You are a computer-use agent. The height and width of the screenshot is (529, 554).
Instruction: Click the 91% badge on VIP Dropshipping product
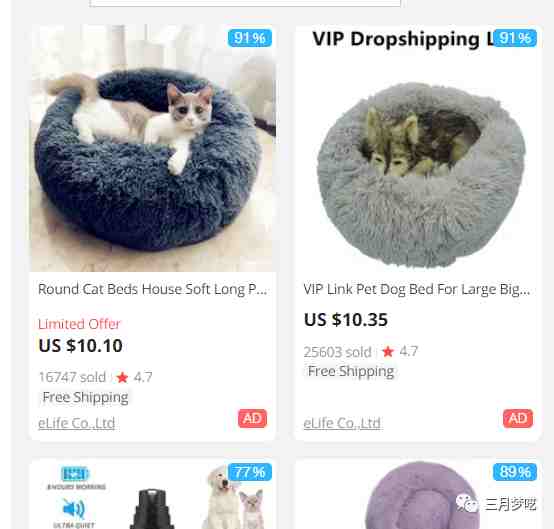pos(515,38)
